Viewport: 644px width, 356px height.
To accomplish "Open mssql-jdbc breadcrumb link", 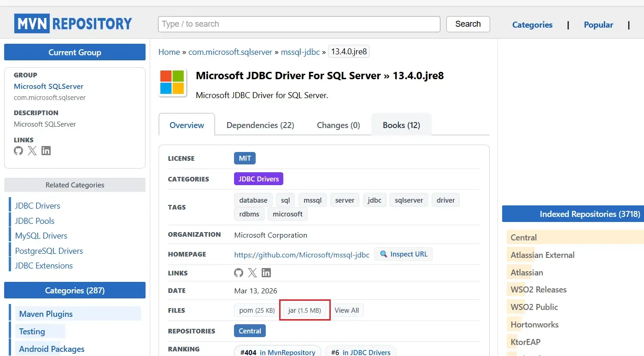I will [x=300, y=52].
